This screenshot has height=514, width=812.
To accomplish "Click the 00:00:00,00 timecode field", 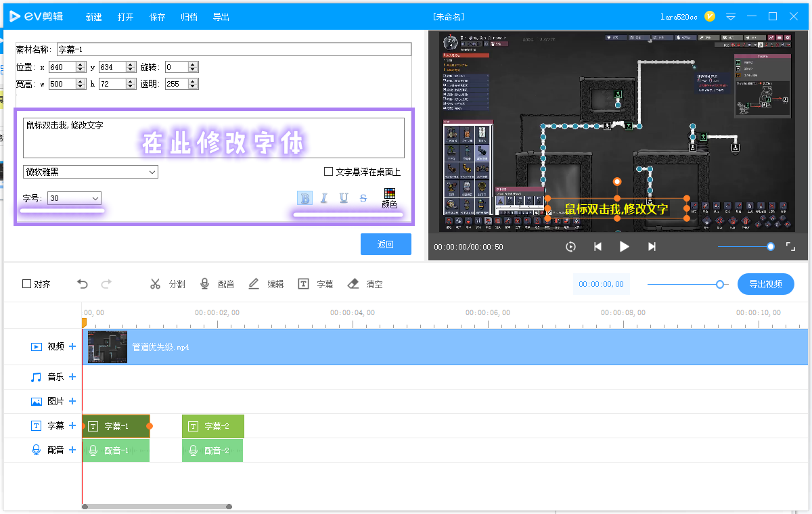I will pyautogui.click(x=602, y=284).
